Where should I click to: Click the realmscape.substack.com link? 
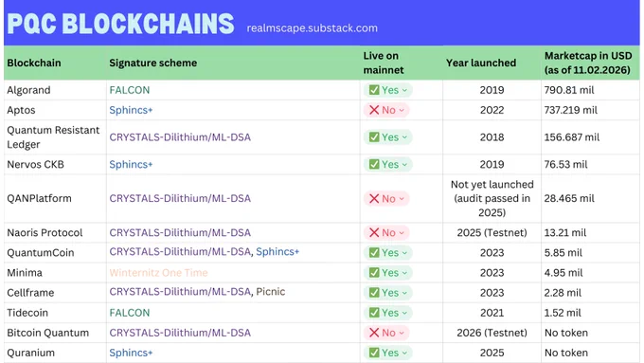313,27
